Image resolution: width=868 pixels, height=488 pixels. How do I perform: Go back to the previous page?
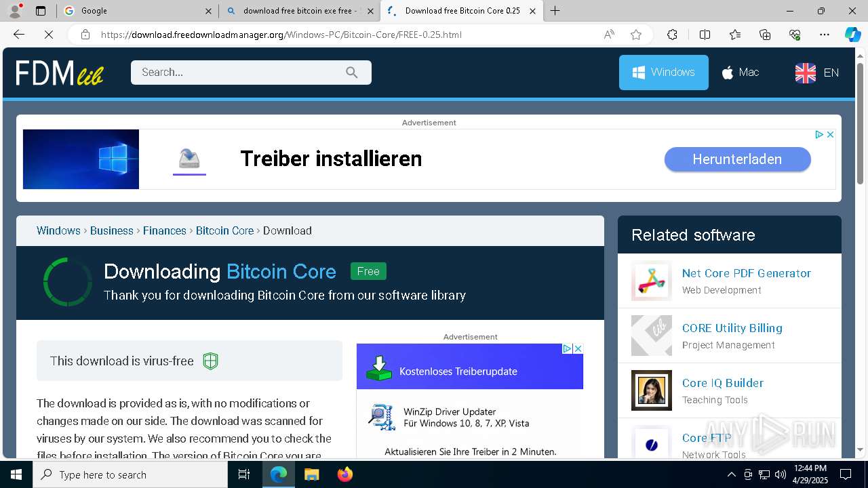[x=19, y=35]
